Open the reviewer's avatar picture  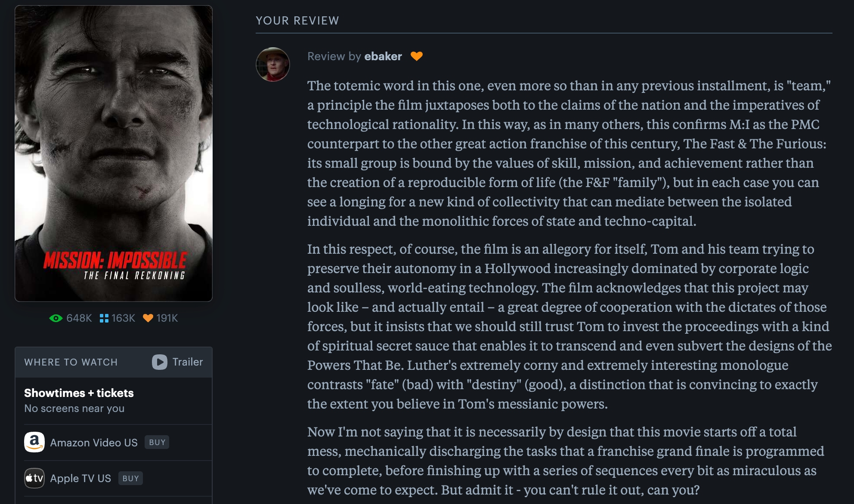(x=273, y=65)
